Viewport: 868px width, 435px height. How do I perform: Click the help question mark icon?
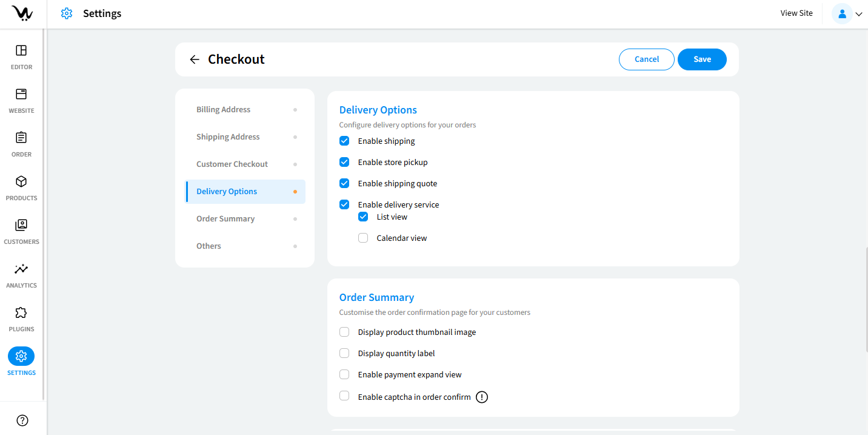click(x=22, y=420)
